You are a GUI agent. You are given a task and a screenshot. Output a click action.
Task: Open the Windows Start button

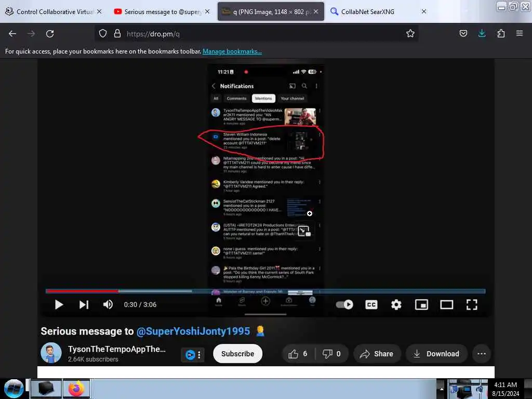14,389
